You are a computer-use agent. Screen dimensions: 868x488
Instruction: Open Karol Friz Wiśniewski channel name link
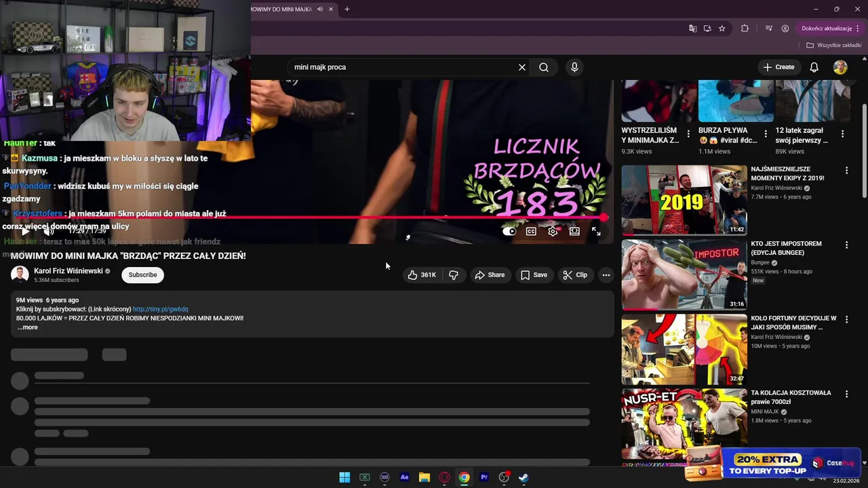[68, 270]
